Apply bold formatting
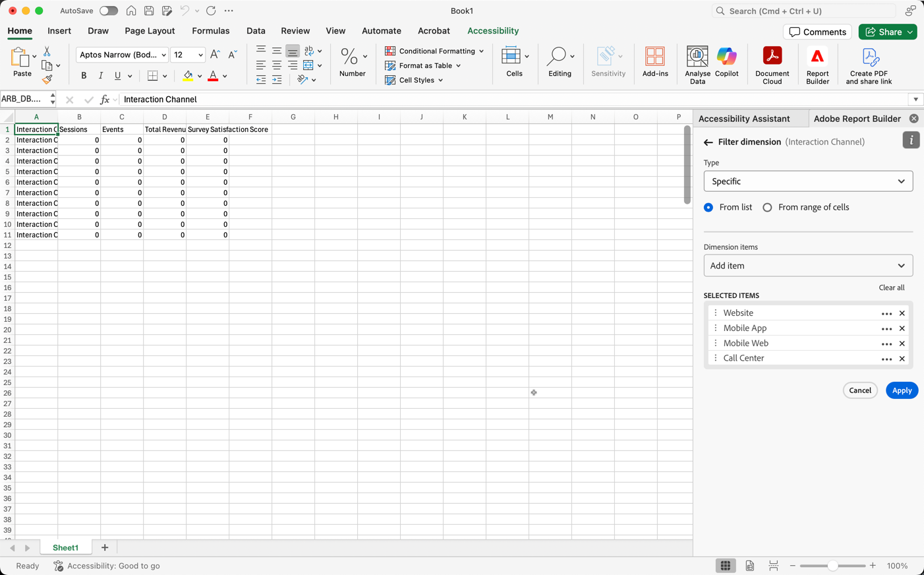The image size is (924, 575). point(84,76)
